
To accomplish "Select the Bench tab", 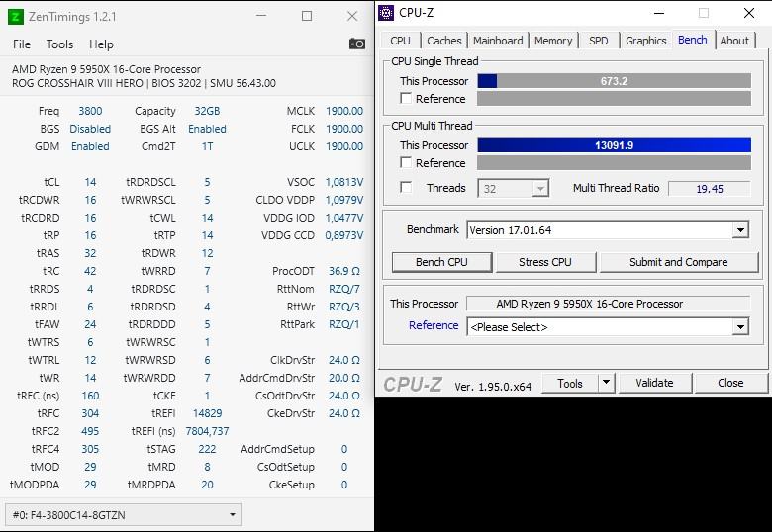I will tap(692, 40).
